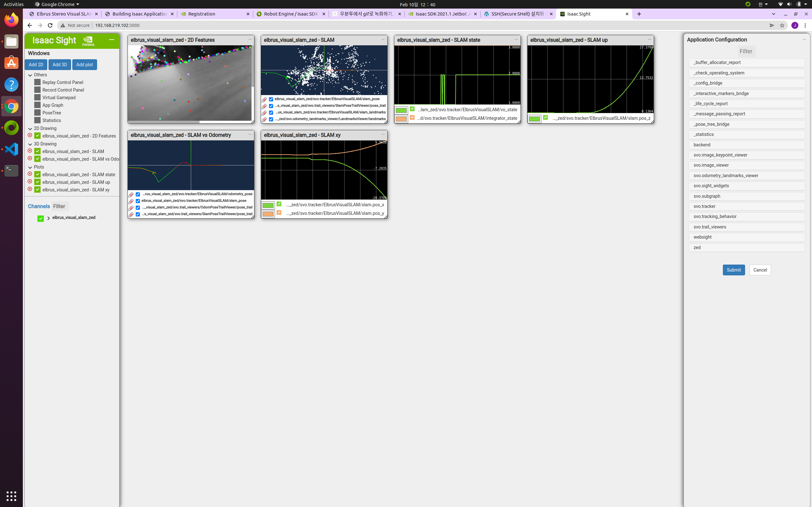The height and width of the screenshot is (507, 812).
Task: Minimize the SLAM xy plot window
Action: (383, 134)
